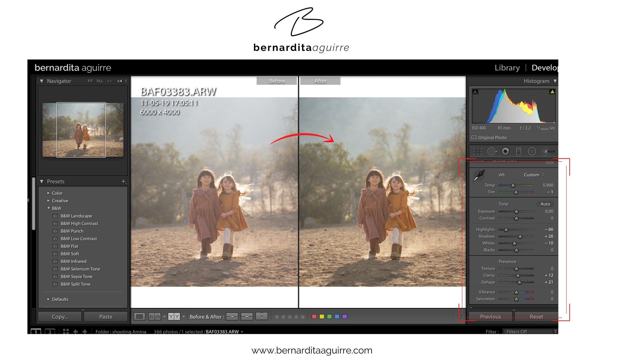Select the Graduated Filter tool

coord(519,151)
